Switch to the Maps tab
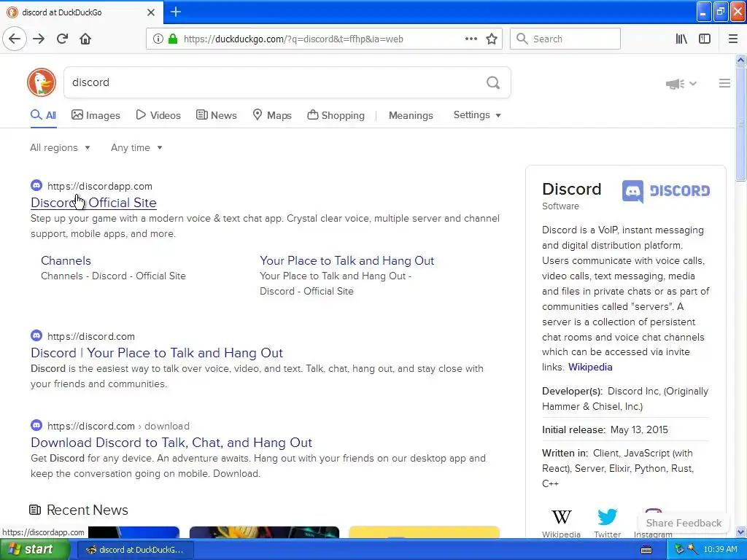The image size is (747, 560). pos(272,115)
